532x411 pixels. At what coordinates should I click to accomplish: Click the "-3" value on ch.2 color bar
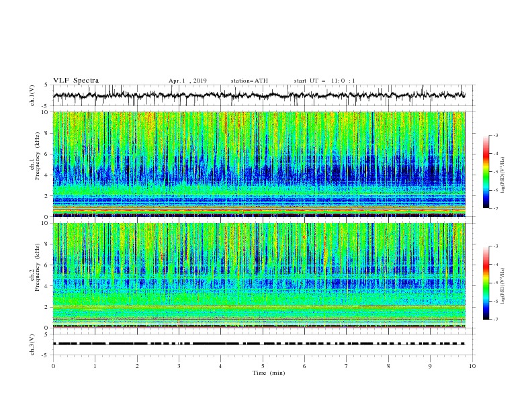495,246
